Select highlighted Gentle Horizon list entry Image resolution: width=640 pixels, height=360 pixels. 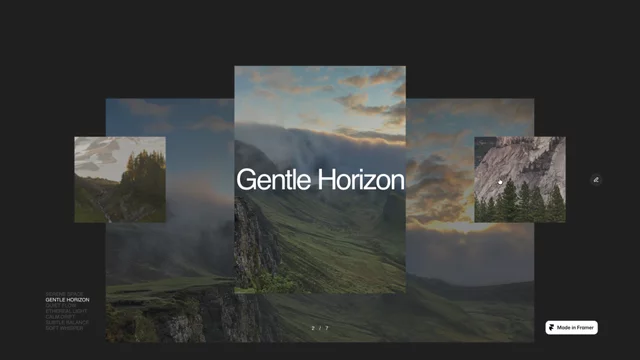(67, 300)
